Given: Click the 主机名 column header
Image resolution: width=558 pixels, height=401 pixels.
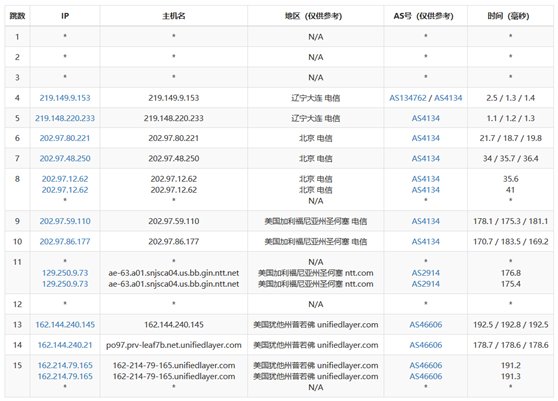Looking at the screenshot, I should coord(174,16).
